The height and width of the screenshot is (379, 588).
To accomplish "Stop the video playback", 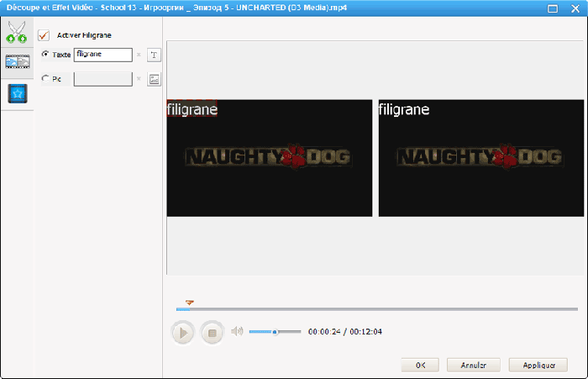I will (212, 333).
